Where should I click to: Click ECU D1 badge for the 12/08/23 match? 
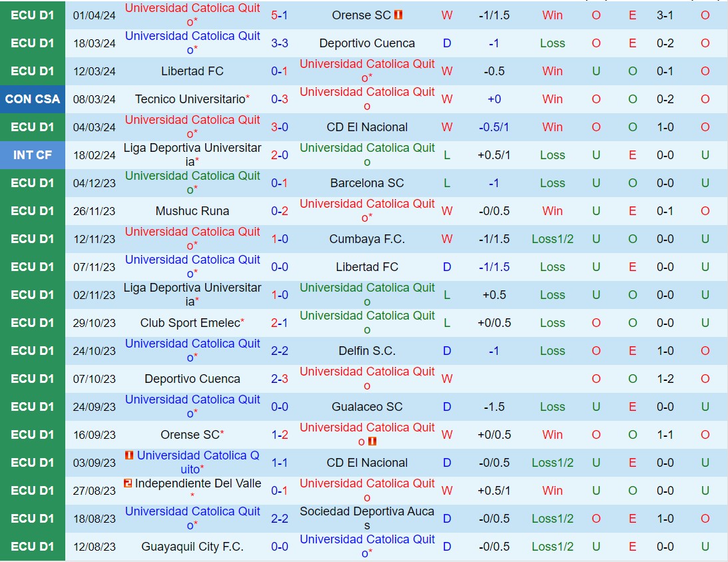point(33,547)
